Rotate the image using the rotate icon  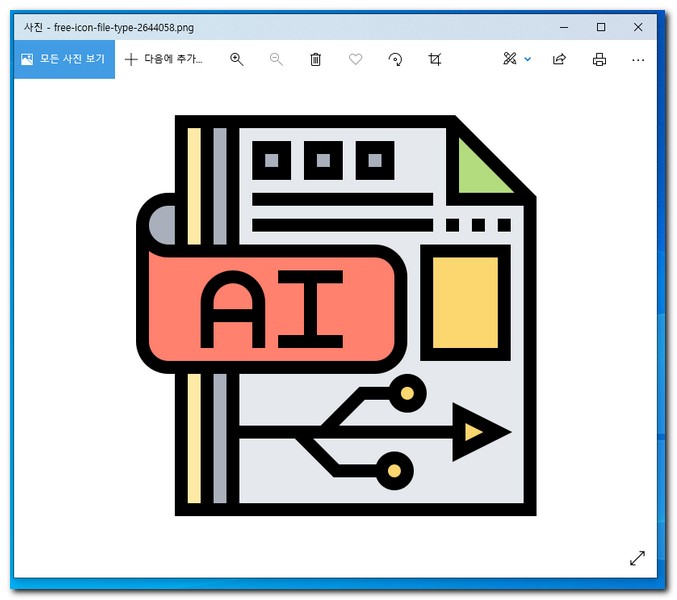pyautogui.click(x=395, y=60)
